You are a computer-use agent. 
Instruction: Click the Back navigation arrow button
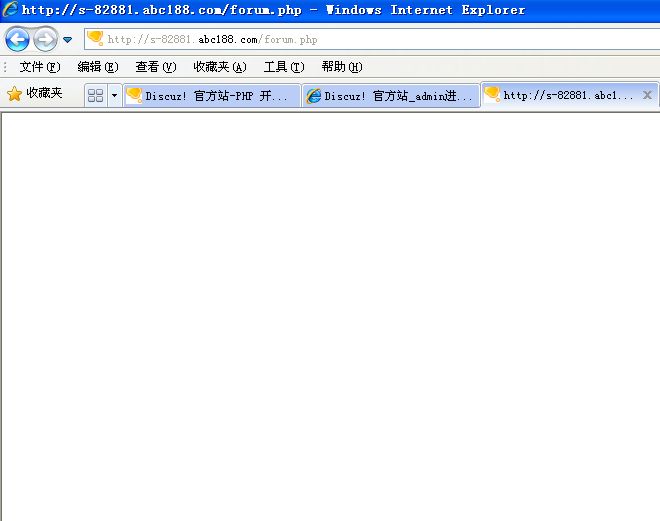tap(17, 40)
